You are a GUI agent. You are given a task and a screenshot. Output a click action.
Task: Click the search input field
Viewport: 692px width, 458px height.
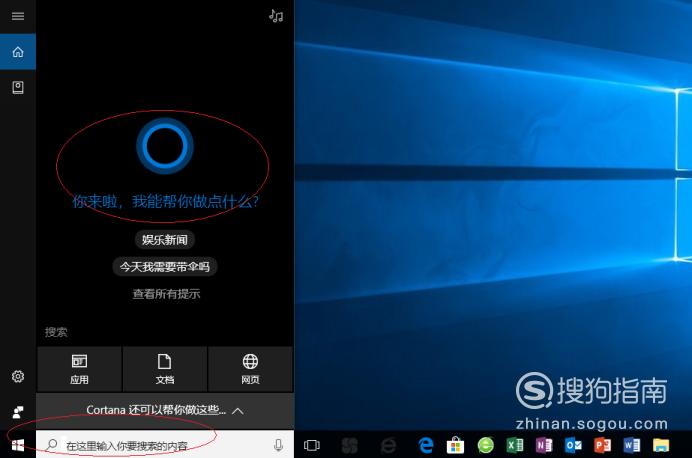click(x=165, y=445)
